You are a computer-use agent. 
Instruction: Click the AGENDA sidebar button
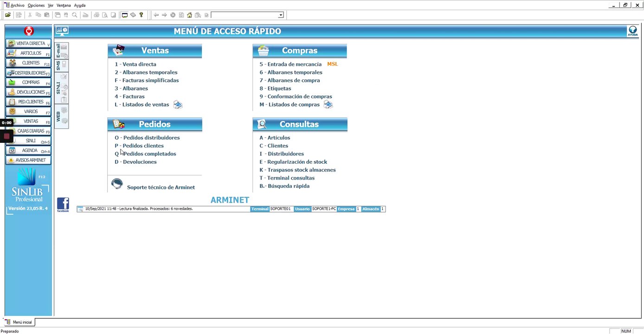[29, 150]
